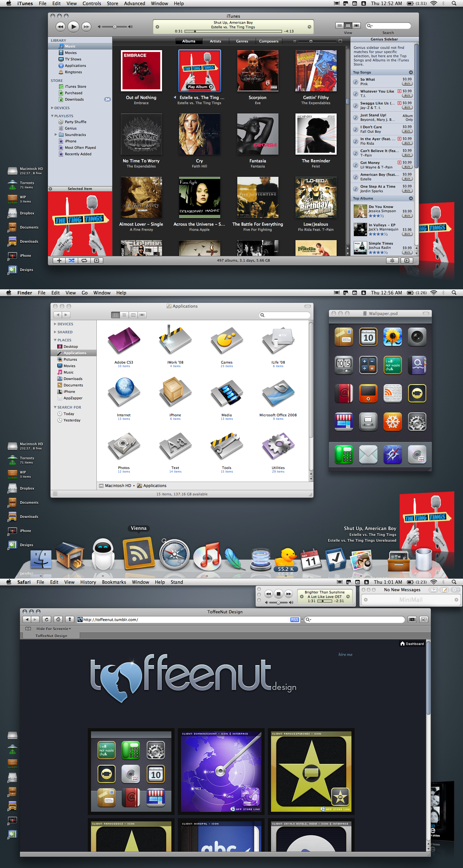
Task: Expand Soundtracks folder in iTunes
Action: [56, 134]
